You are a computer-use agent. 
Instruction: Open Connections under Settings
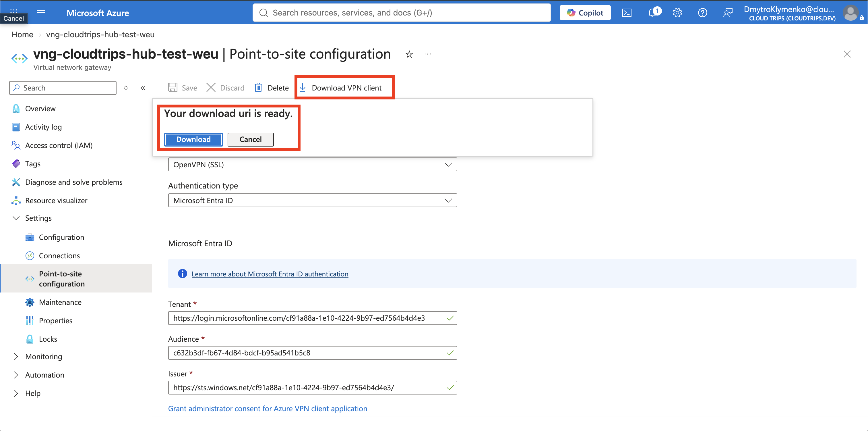tap(59, 256)
